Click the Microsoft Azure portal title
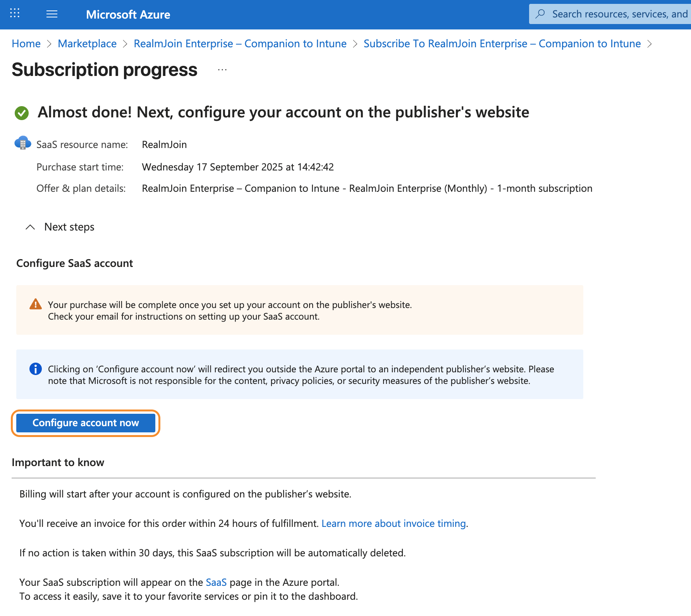Image resolution: width=691 pixels, height=616 pixels. point(128,14)
